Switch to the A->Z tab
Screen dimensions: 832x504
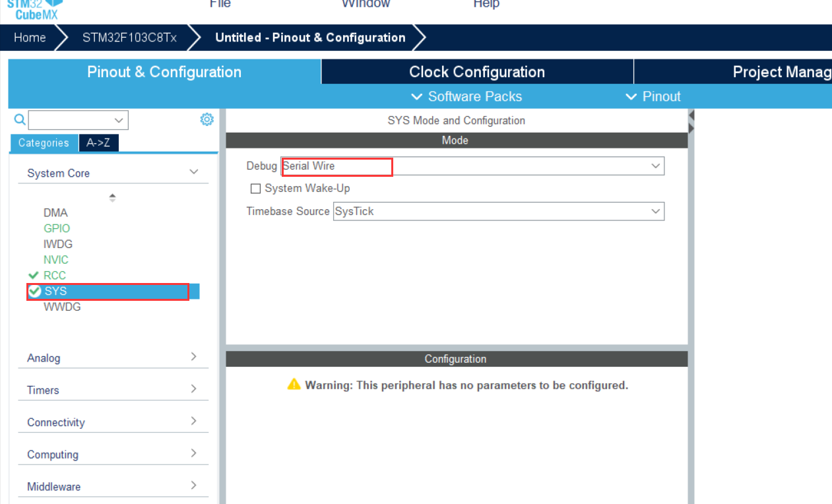(98, 142)
